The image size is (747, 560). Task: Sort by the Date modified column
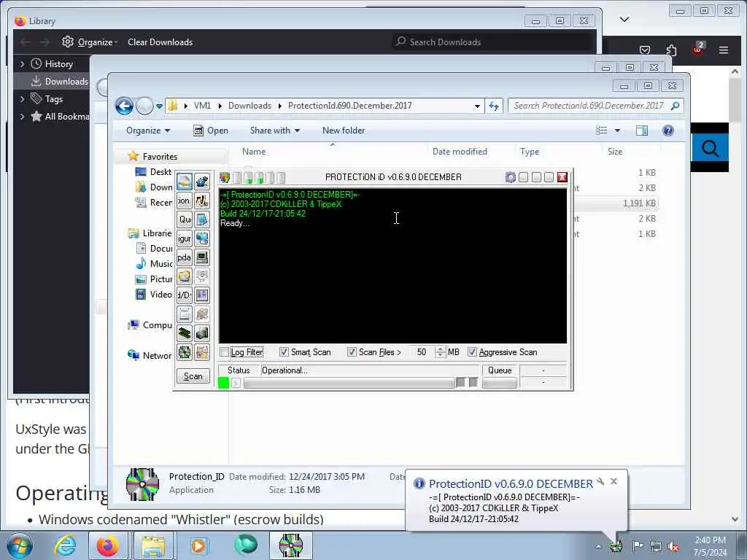coord(460,152)
